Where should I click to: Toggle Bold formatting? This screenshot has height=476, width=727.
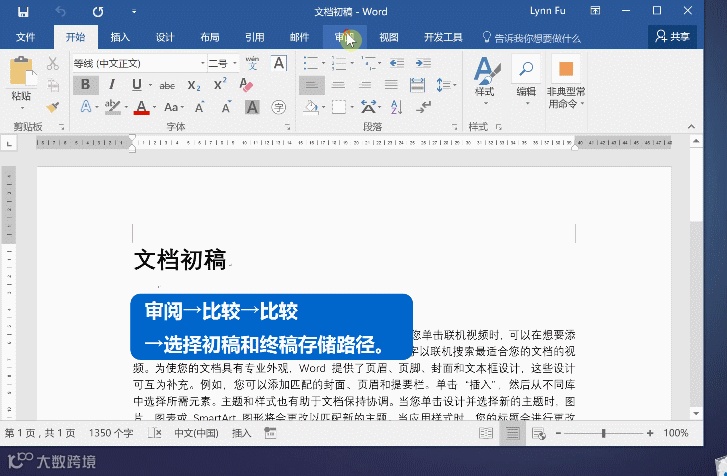pos(85,85)
